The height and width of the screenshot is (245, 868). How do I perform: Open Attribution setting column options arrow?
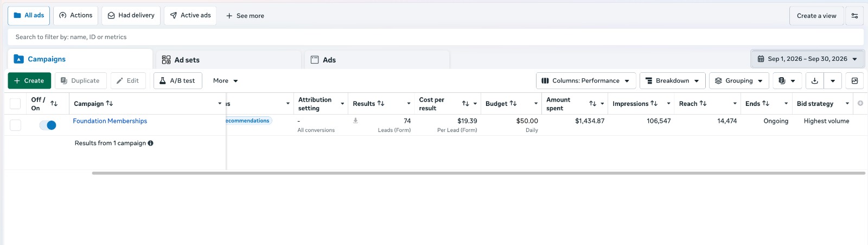[x=342, y=103]
